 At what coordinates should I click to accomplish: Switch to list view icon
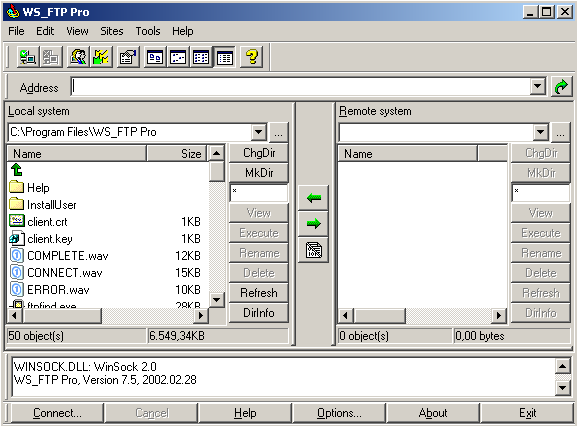coord(201,57)
